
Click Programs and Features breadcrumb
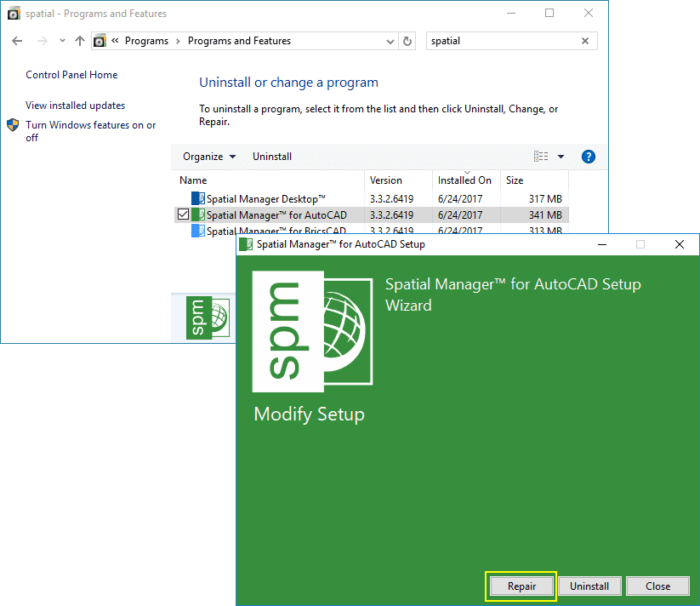pyautogui.click(x=239, y=41)
